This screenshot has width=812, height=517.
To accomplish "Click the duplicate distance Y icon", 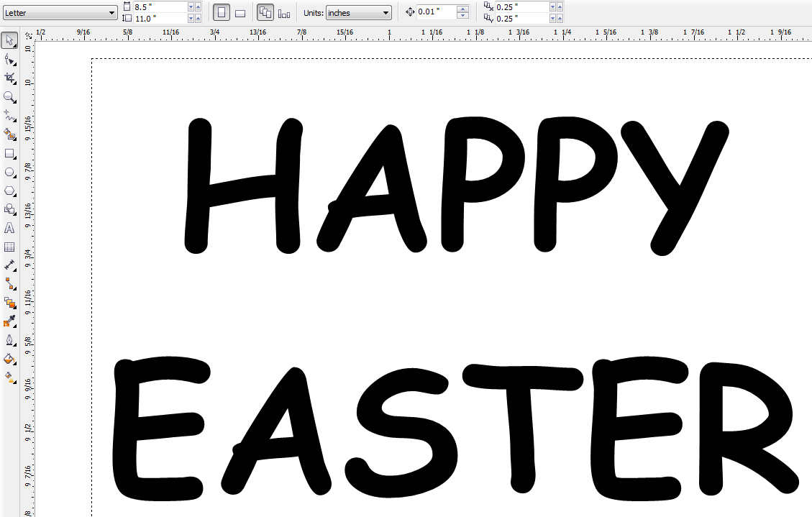I will (488, 18).
